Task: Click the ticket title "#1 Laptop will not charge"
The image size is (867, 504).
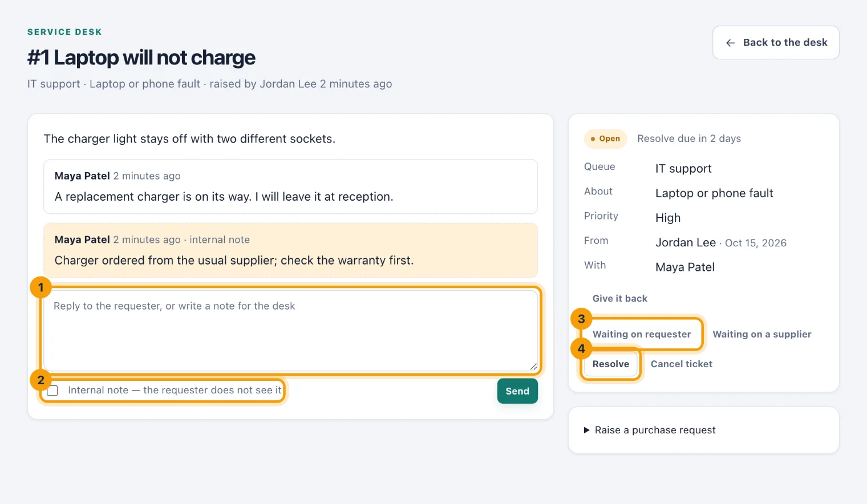Action: (141, 58)
